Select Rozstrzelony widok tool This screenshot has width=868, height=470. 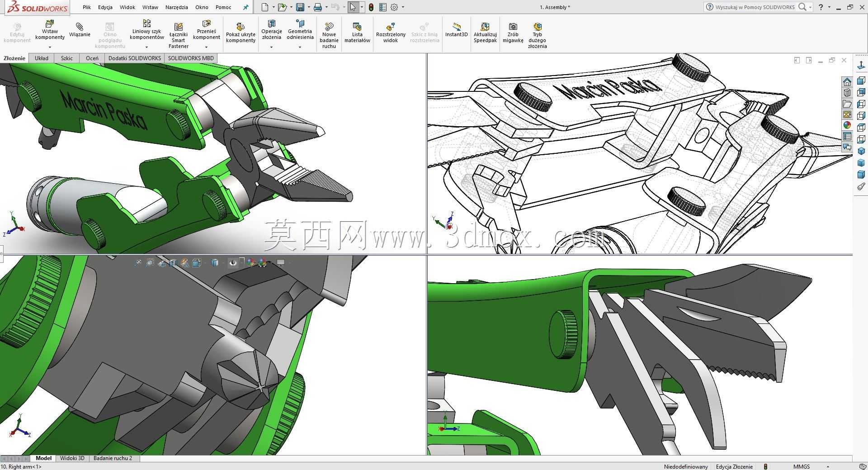pos(391,33)
